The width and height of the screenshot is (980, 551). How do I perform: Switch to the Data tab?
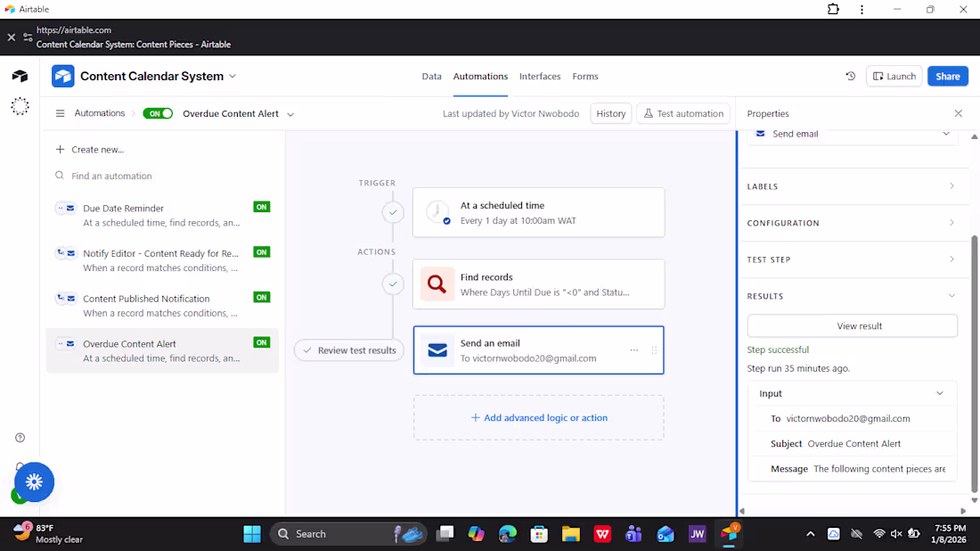431,77
